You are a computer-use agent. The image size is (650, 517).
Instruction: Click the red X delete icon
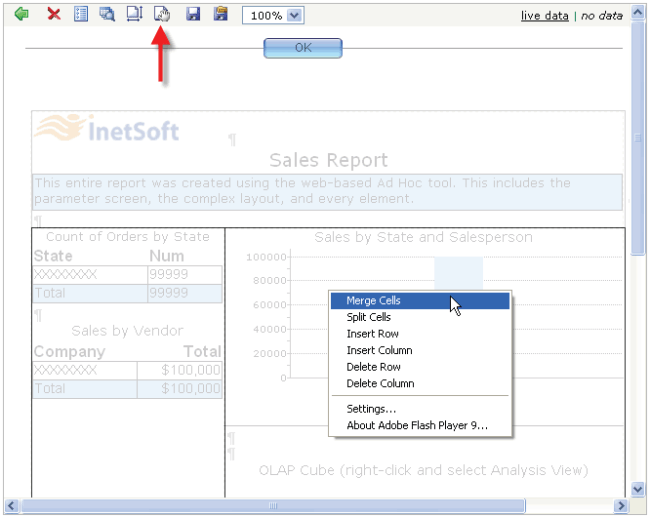[54, 15]
